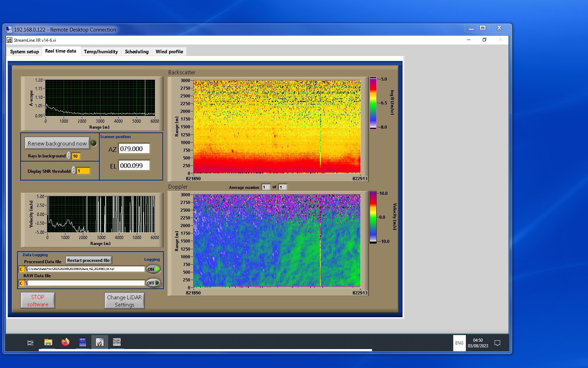Click Change LiDAR Settings button
Screen dimensions: 588x368
tap(124, 301)
